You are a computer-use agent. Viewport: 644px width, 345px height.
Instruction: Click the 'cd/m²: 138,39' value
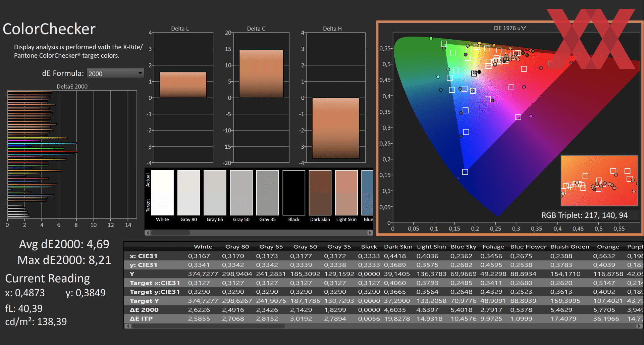[36, 322]
